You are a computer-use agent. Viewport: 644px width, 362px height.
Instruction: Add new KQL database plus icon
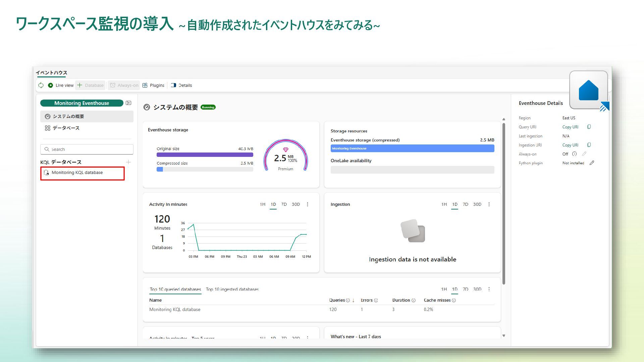[x=128, y=162]
